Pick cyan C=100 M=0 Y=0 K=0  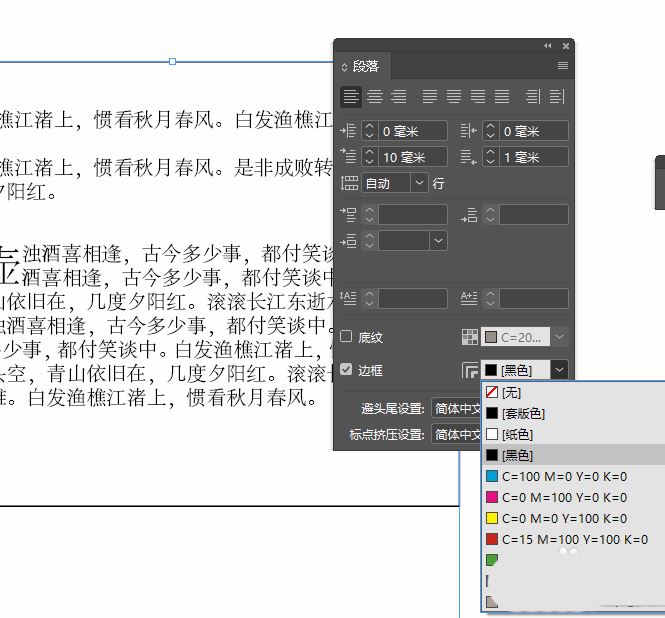coord(573,476)
